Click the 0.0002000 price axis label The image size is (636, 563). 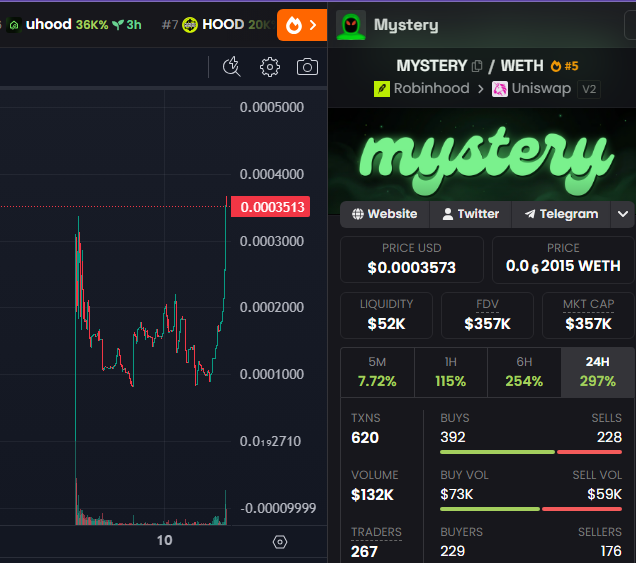(271, 307)
